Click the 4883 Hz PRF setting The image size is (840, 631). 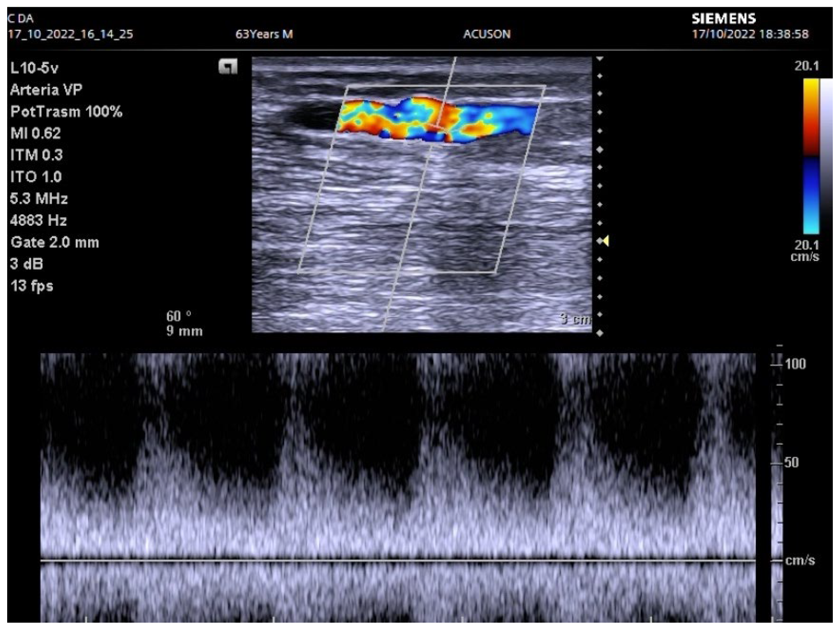[38, 220]
